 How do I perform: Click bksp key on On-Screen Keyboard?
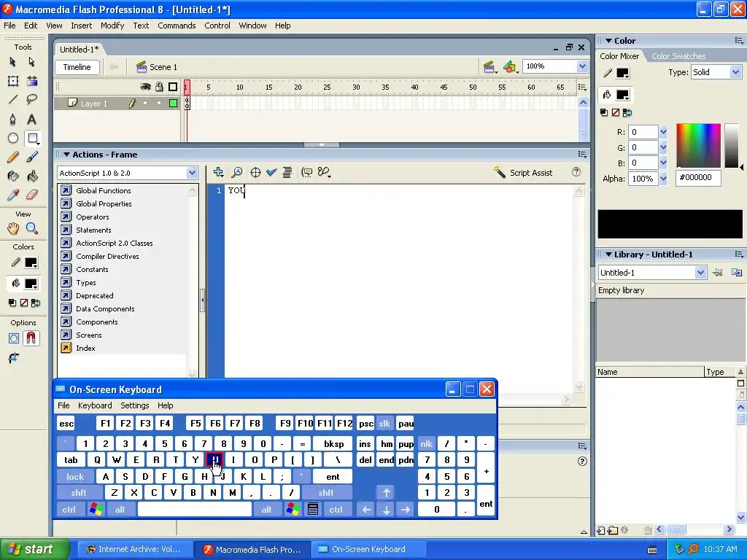click(x=333, y=444)
